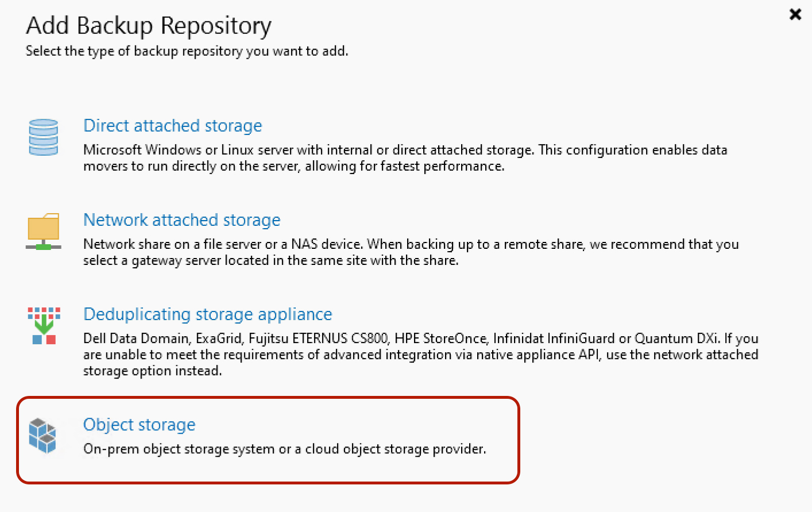
Task: Close the Add Backup Repository dialog
Action: tap(795, 14)
